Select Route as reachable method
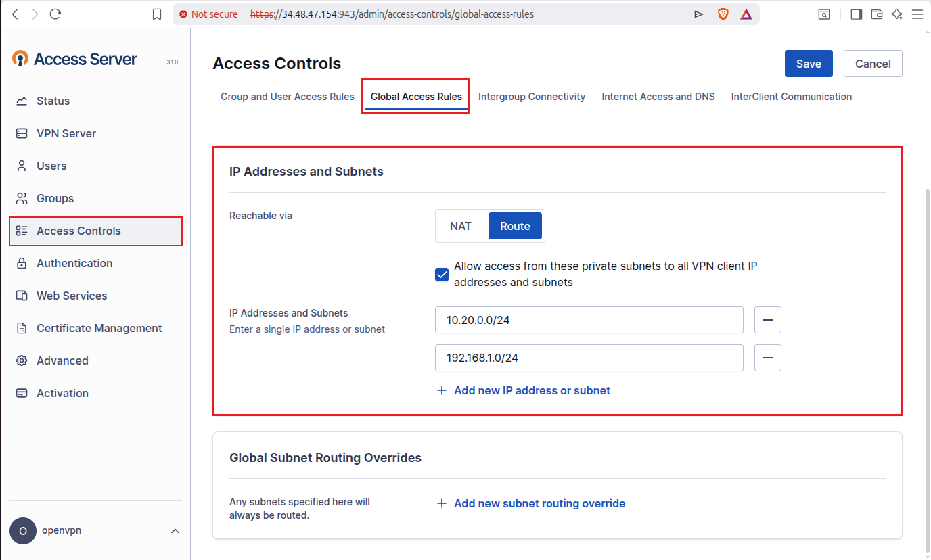This screenshot has height=560, width=931. (x=515, y=226)
